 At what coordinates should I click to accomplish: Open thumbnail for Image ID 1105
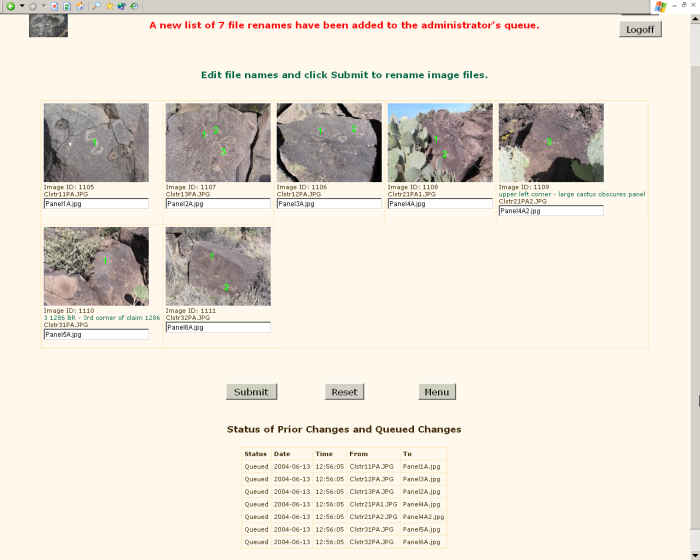click(x=96, y=142)
